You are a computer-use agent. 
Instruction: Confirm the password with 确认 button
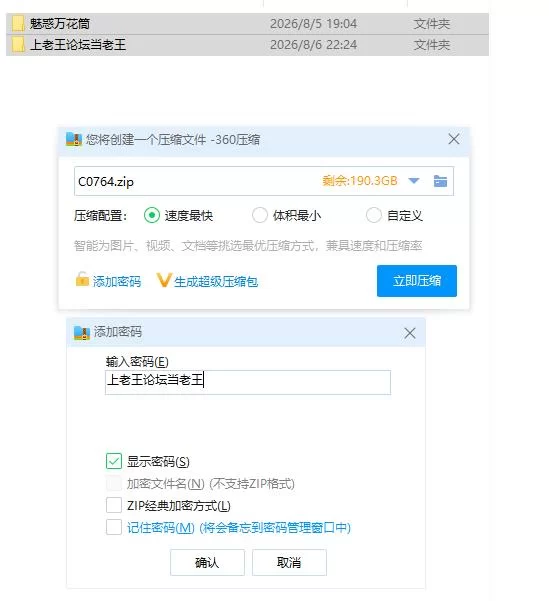pos(207,562)
